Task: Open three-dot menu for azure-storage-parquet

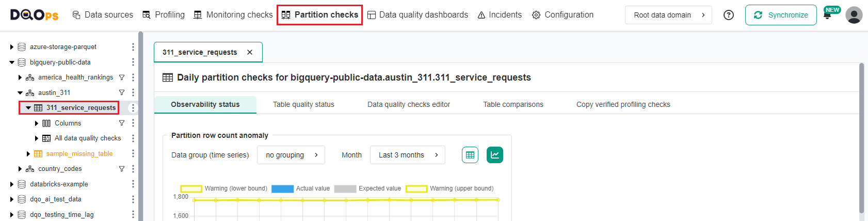Action: tap(133, 47)
